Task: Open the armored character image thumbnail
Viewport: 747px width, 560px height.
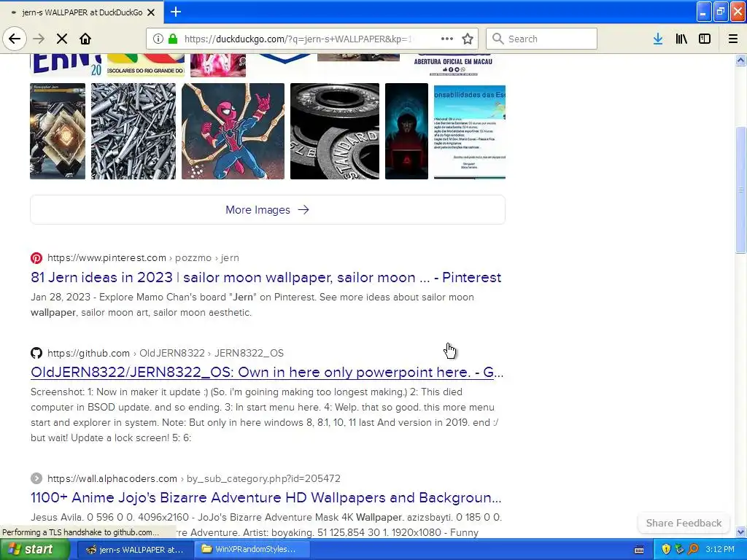Action: tap(58, 131)
